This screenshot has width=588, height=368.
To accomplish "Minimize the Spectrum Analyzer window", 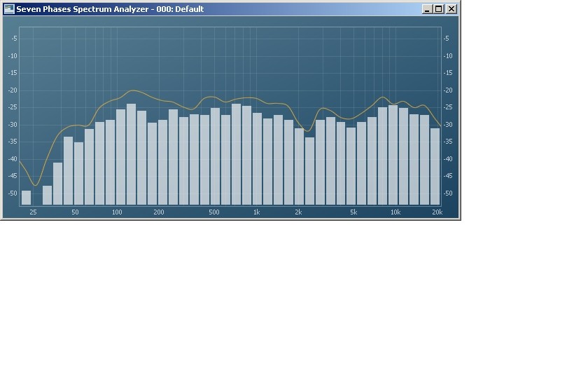I will point(427,9).
